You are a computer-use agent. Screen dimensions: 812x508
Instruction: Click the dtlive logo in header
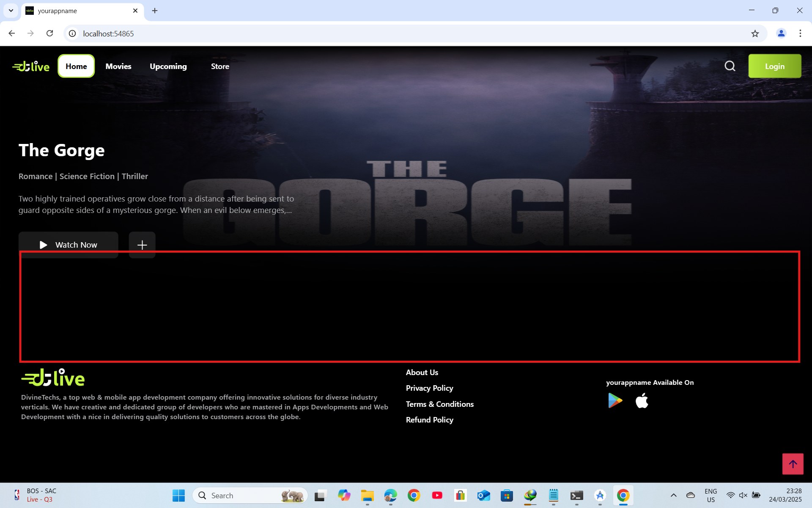31,66
